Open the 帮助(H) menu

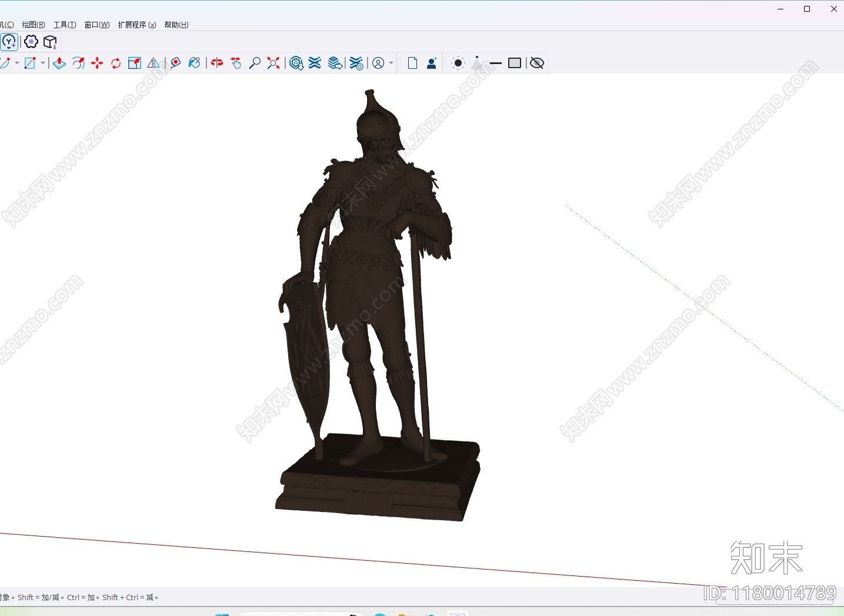point(176,25)
